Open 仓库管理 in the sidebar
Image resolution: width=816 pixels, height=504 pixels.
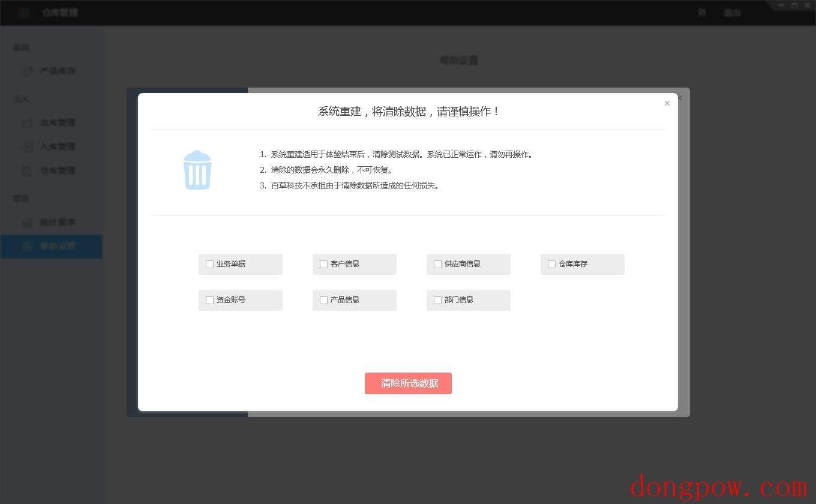click(51, 171)
